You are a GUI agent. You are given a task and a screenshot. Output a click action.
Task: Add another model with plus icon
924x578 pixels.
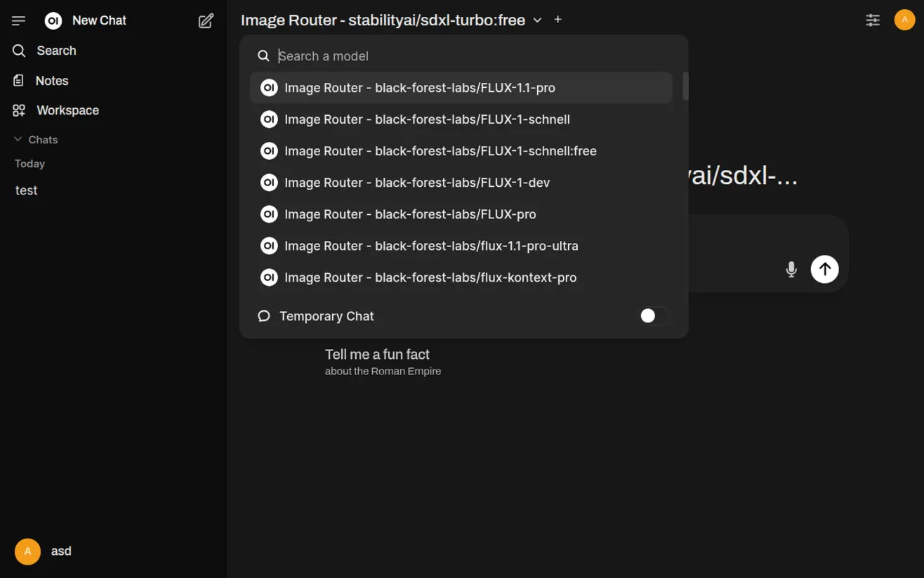tap(557, 20)
